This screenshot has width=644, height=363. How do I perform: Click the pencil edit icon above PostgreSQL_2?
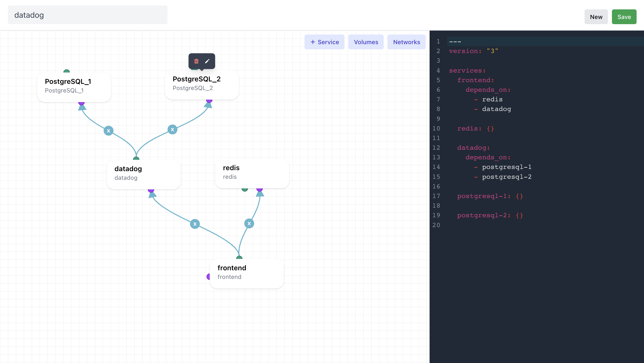pos(207,61)
